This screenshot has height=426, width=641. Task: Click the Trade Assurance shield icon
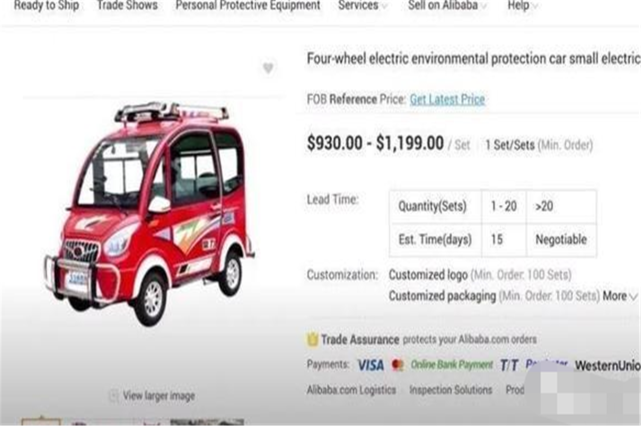tap(312, 339)
